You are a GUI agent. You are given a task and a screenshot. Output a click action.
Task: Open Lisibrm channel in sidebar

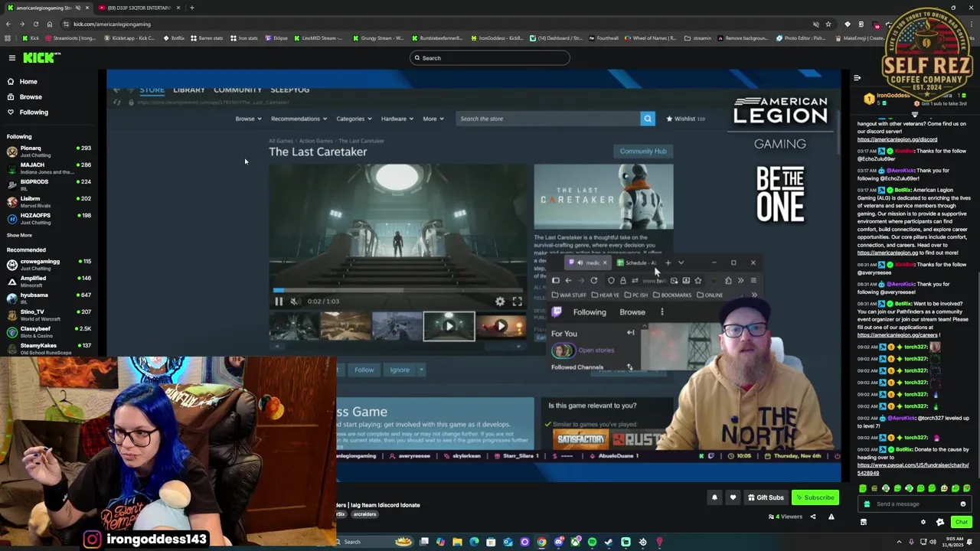tap(49, 201)
